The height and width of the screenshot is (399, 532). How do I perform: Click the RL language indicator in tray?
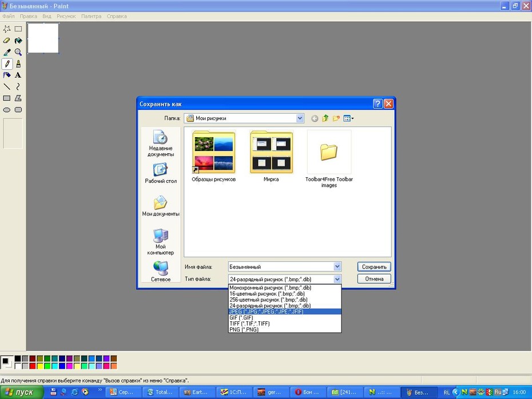pyautogui.click(x=447, y=393)
